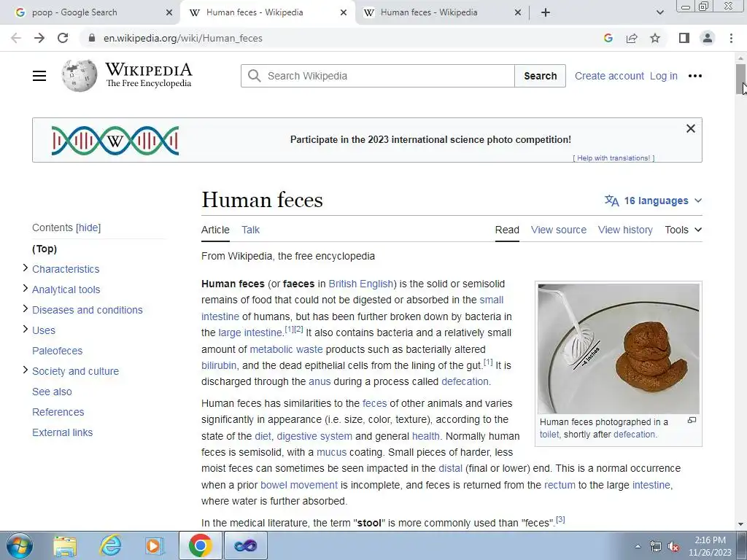This screenshot has height=560, width=747.
Task: Open Wikipedia personal tools ellipsis menu
Action: (695, 76)
